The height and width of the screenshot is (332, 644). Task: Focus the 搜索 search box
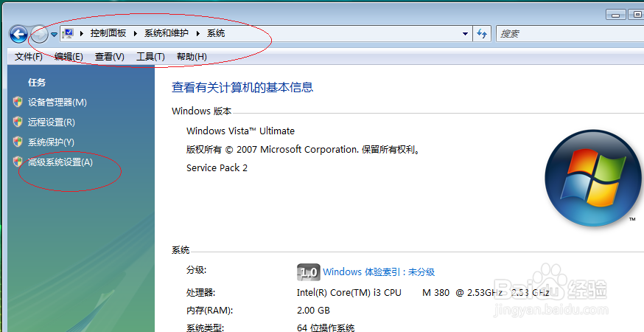tap(570, 34)
